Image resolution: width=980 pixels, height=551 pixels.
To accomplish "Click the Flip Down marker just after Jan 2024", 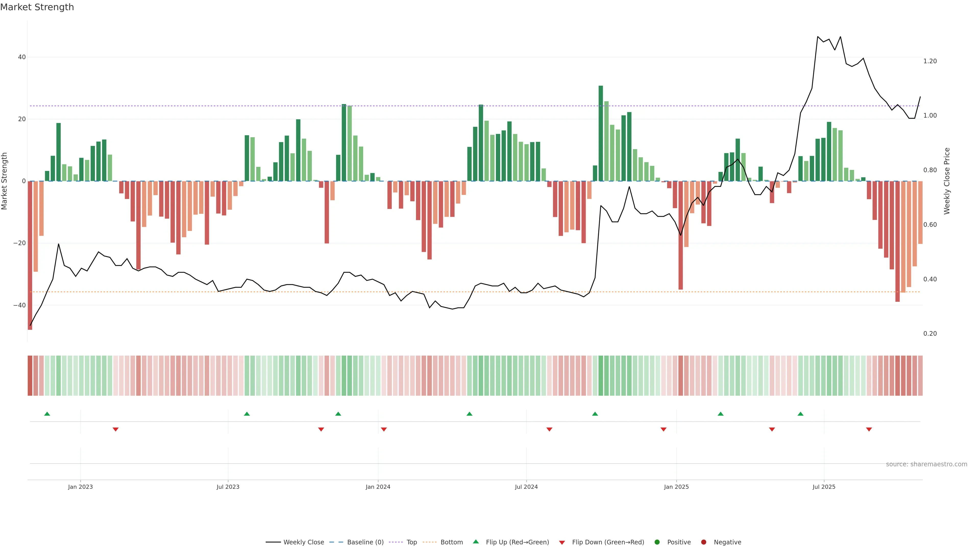I will (384, 429).
